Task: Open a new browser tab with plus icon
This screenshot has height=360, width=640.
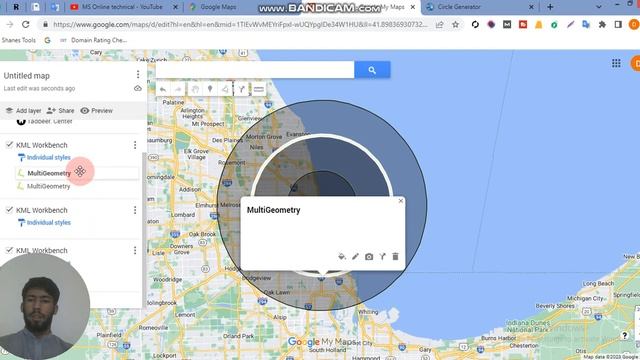Action: (x=550, y=7)
